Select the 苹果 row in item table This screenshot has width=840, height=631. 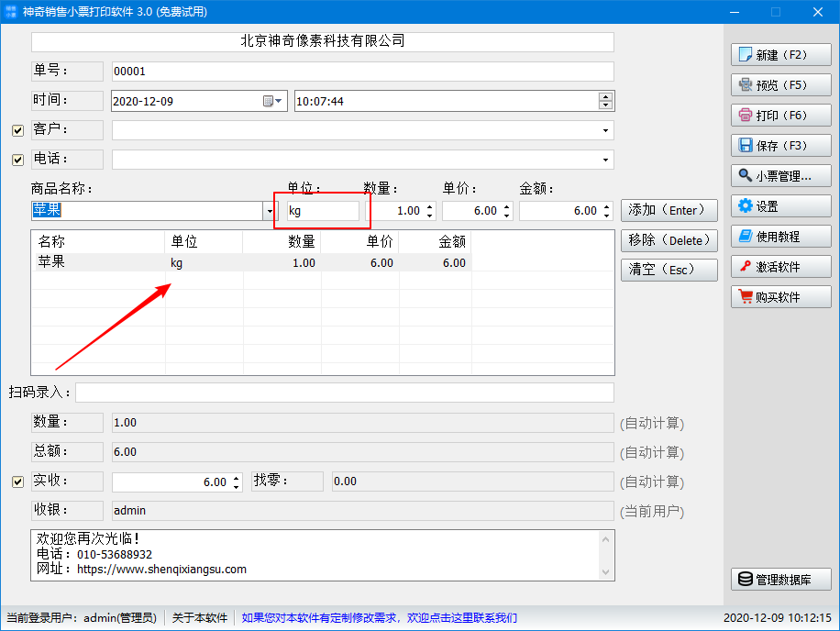[x=253, y=262]
